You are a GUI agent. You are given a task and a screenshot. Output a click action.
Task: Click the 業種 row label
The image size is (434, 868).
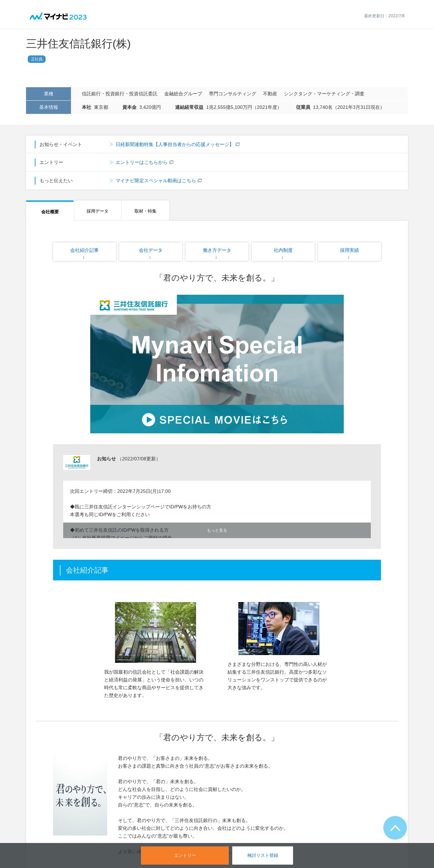[x=48, y=94]
